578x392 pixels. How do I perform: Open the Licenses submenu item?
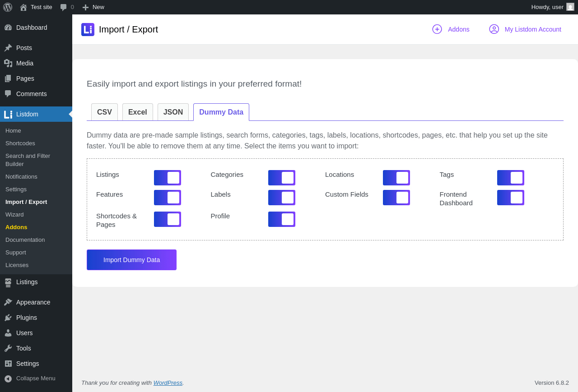click(36, 265)
